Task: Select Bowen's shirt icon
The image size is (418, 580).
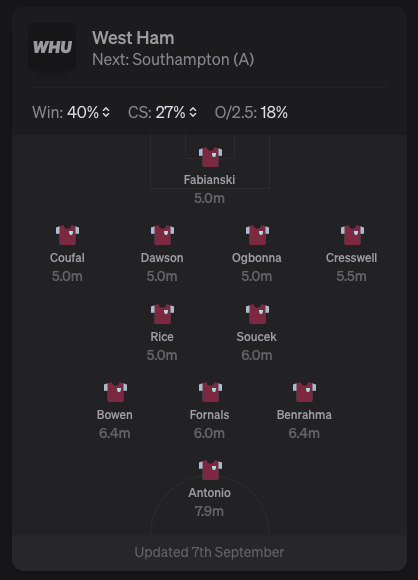Action: point(115,392)
